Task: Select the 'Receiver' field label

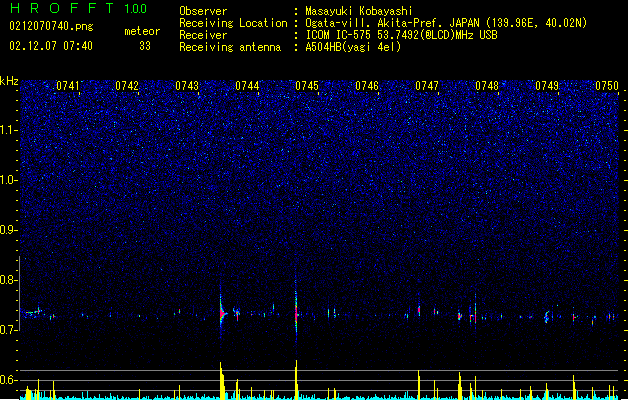Action: pyautogui.click(x=203, y=35)
